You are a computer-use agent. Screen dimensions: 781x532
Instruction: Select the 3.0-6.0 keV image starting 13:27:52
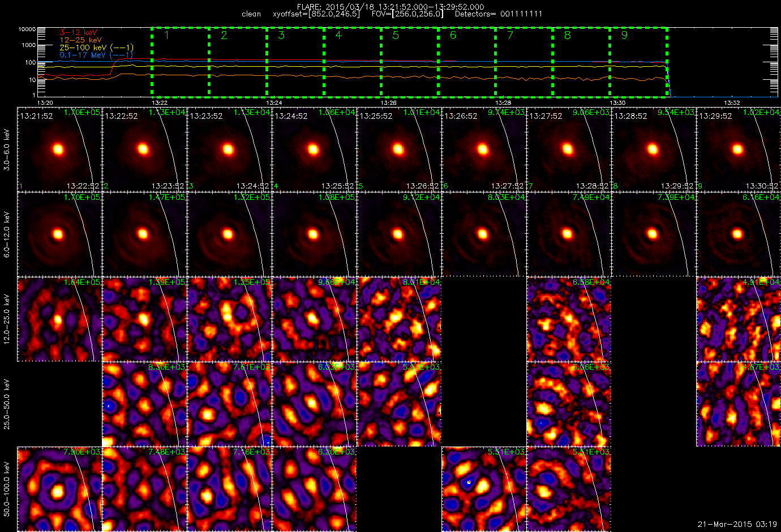569,149
